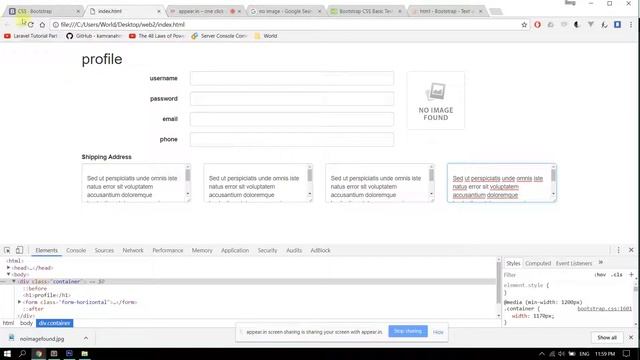Image resolution: width=640 pixels, height=360 pixels.
Task: Select div.container breadcrumb
Action: point(54,323)
